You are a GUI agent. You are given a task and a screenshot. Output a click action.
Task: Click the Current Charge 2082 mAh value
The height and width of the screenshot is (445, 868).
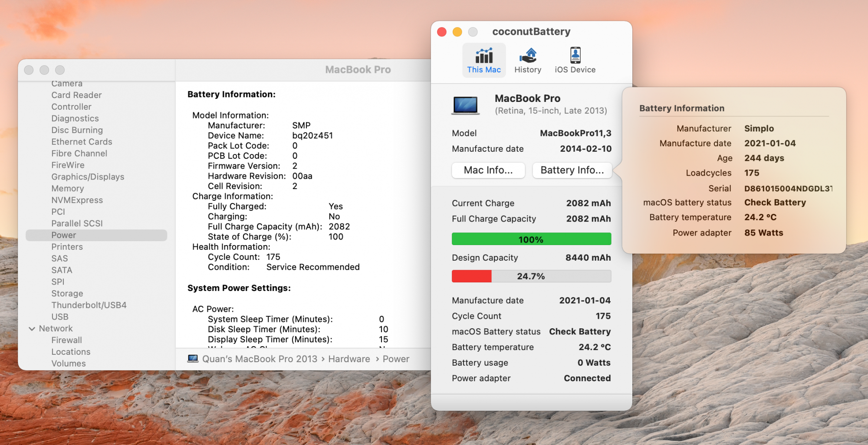589,203
